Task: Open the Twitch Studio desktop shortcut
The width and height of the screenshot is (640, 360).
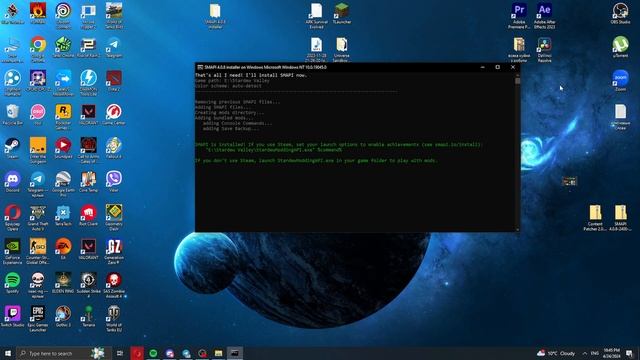Action: [12, 316]
